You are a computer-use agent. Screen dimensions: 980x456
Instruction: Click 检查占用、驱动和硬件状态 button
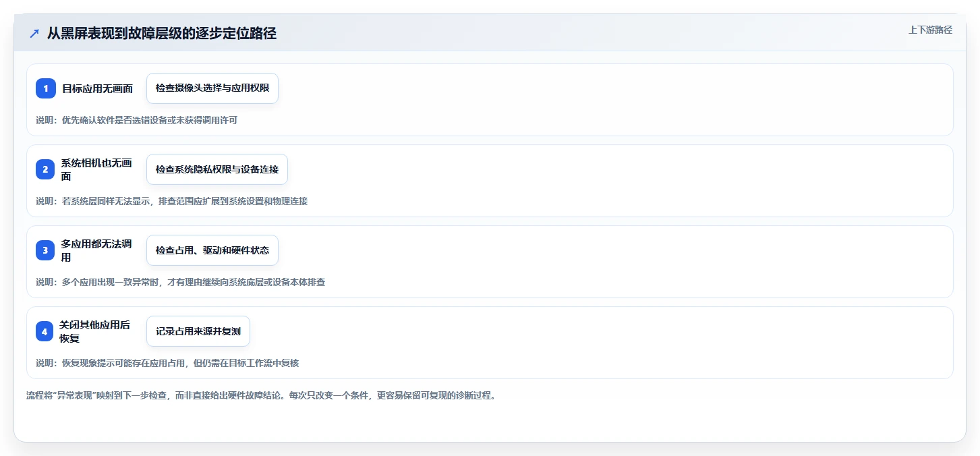(212, 250)
